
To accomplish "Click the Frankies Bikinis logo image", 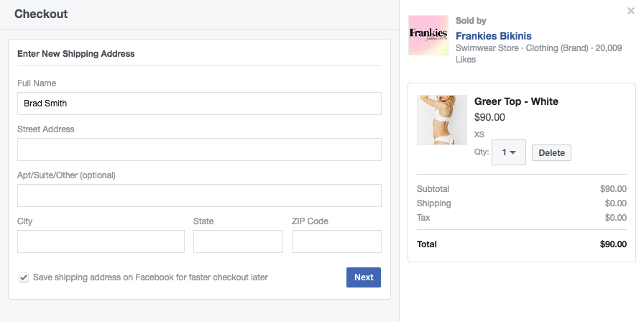I will click(428, 36).
